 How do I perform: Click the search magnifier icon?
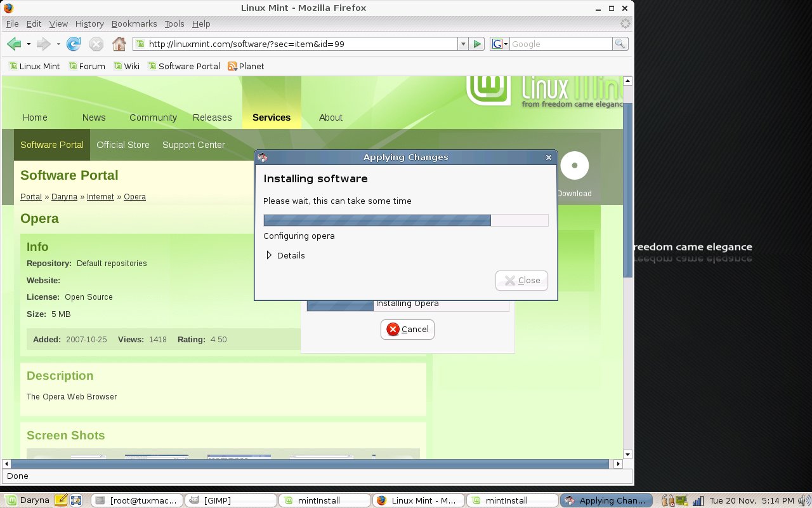click(x=620, y=44)
